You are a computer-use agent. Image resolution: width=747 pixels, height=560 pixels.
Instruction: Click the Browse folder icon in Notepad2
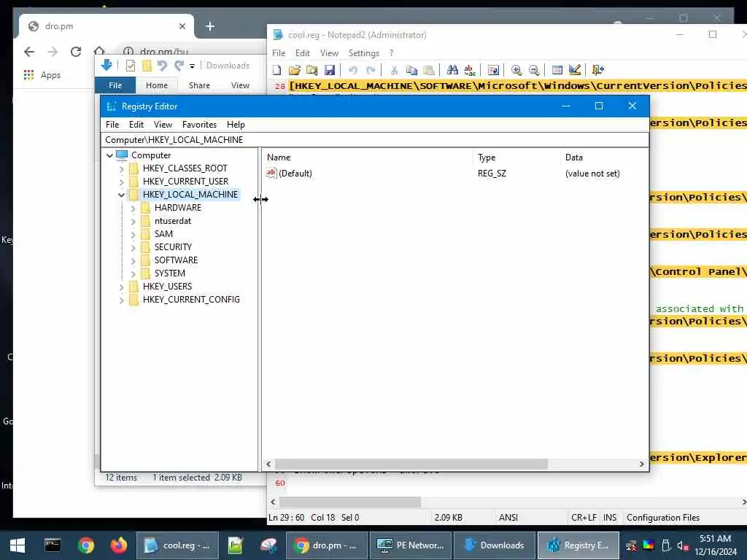[312, 71]
